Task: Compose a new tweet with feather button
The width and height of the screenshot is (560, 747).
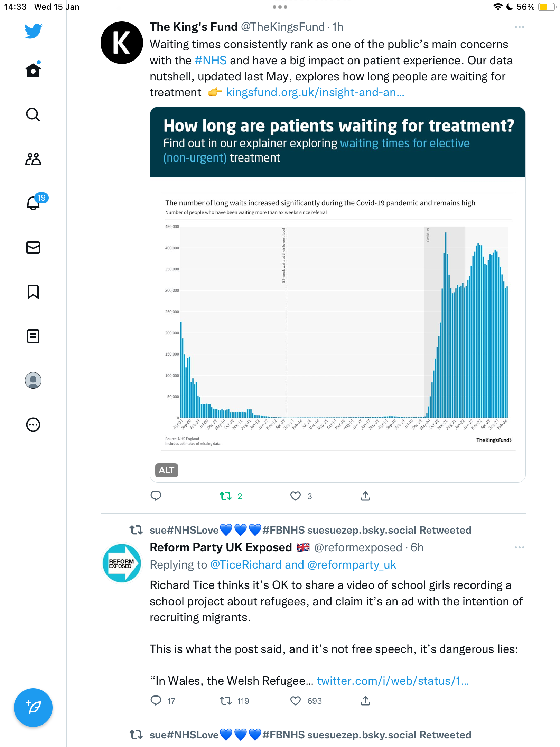Action: coord(33,708)
